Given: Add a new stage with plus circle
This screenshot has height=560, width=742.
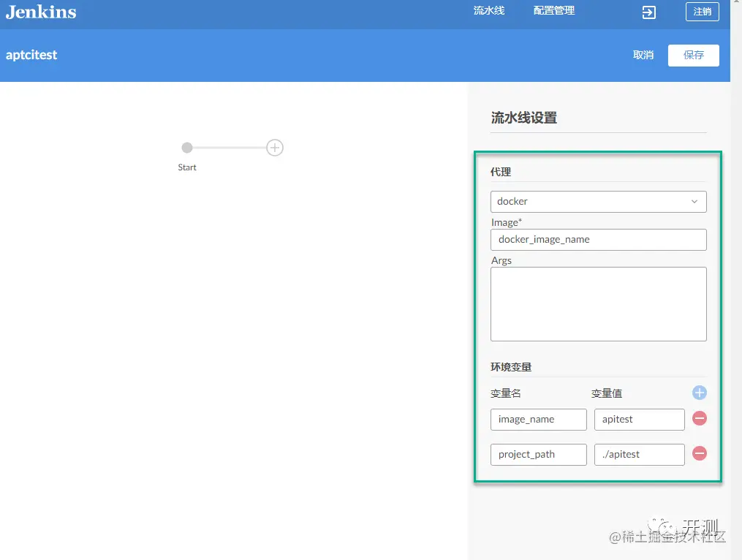Looking at the screenshot, I should tap(274, 148).
